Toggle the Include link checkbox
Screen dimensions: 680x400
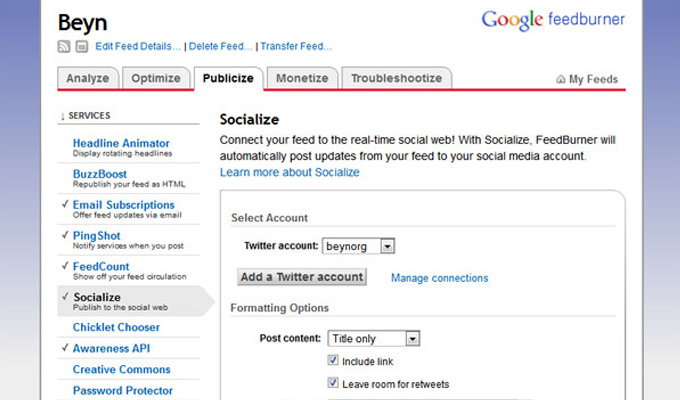click(333, 360)
